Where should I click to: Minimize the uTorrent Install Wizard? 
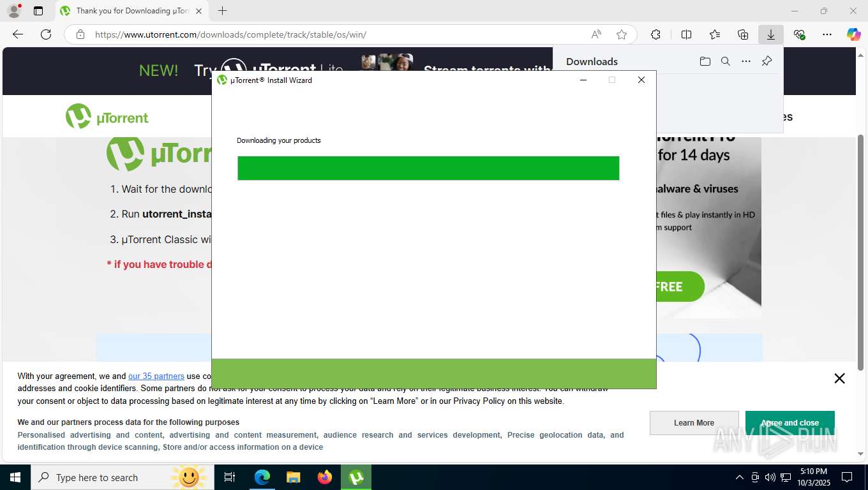(583, 80)
